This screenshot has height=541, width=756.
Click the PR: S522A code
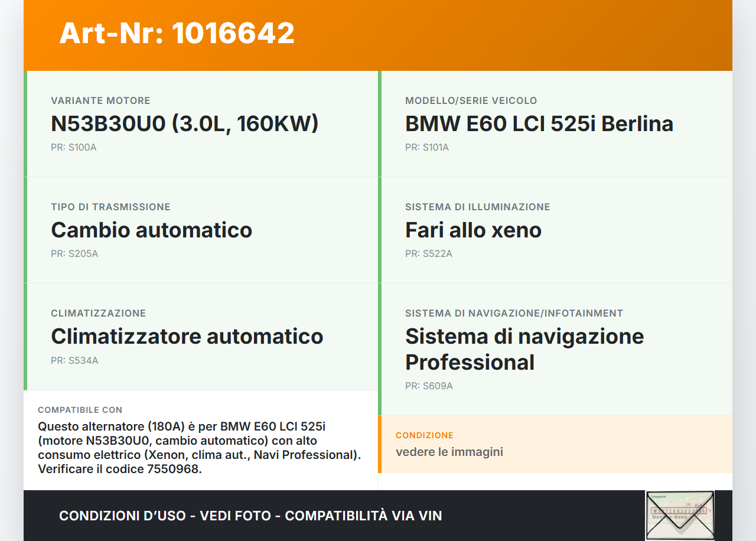tap(428, 253)
